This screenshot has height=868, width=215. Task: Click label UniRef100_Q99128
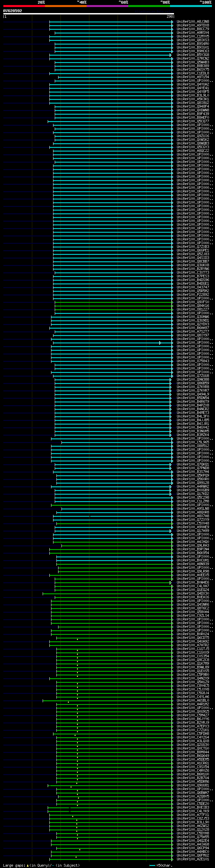tap(193, 483)
